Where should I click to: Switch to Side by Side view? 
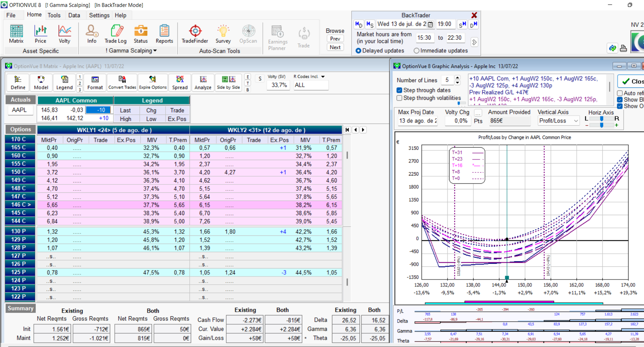coord(228,82)
